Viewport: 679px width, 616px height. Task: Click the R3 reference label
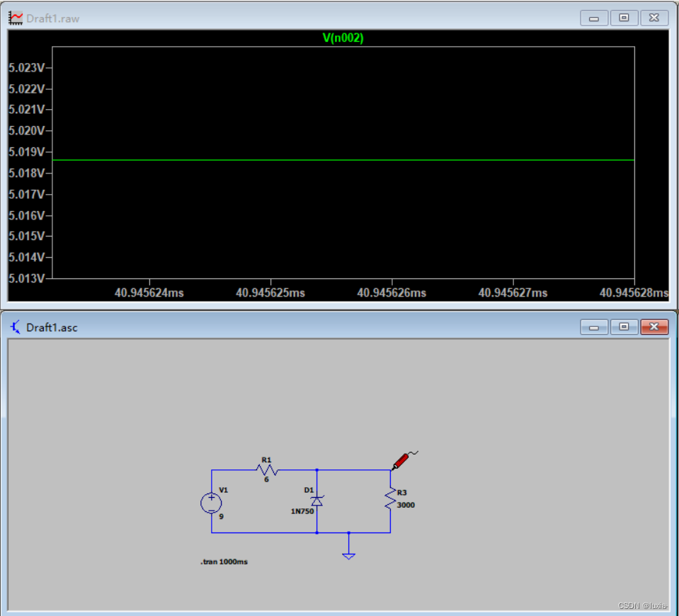coord(402,493)
